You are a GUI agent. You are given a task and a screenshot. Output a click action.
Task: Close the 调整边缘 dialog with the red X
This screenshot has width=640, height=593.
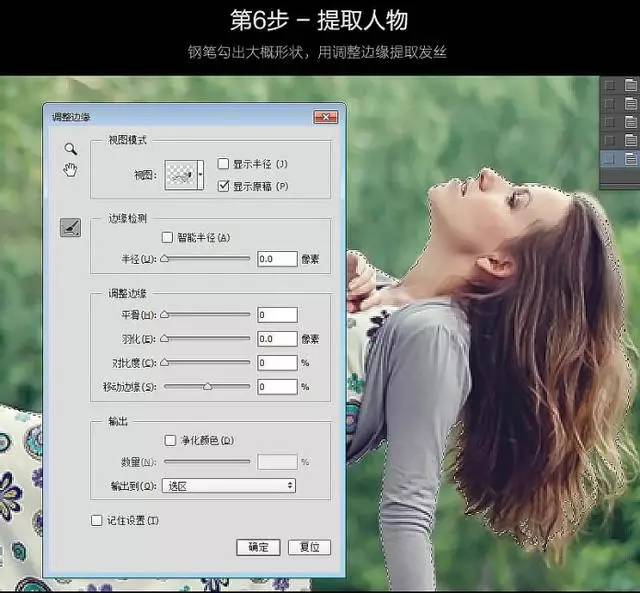coord(325,117)
